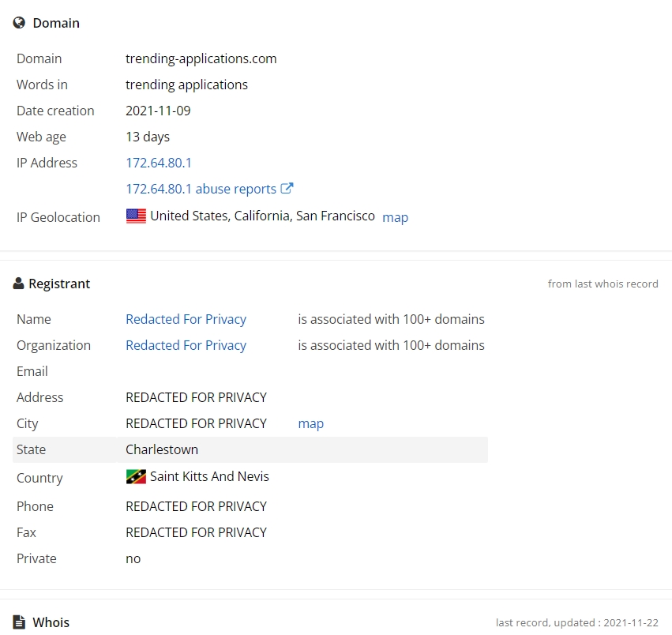Select the trending-applications.com domain text
The image size is (672, 635).
201,58
